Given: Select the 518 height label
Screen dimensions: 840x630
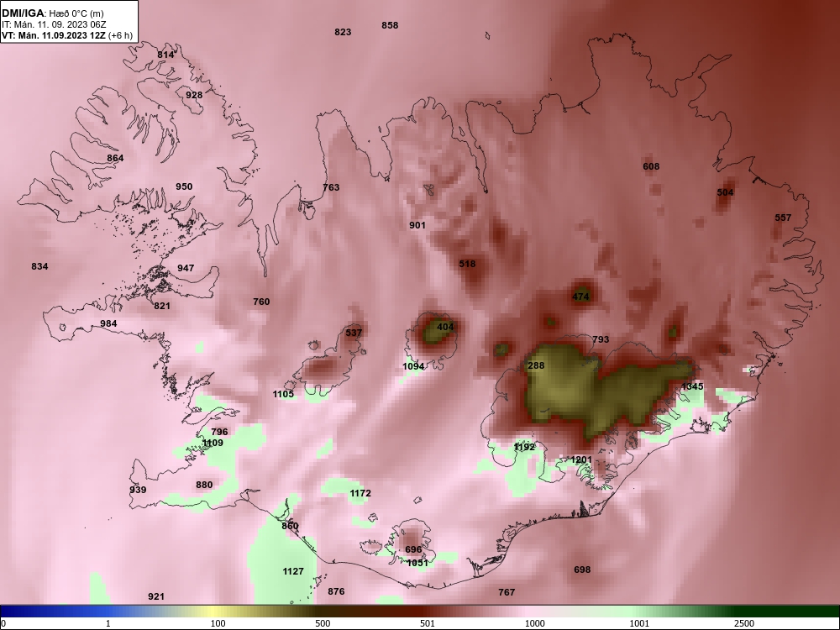Looking at the screenshot, I should pos(467,264).
